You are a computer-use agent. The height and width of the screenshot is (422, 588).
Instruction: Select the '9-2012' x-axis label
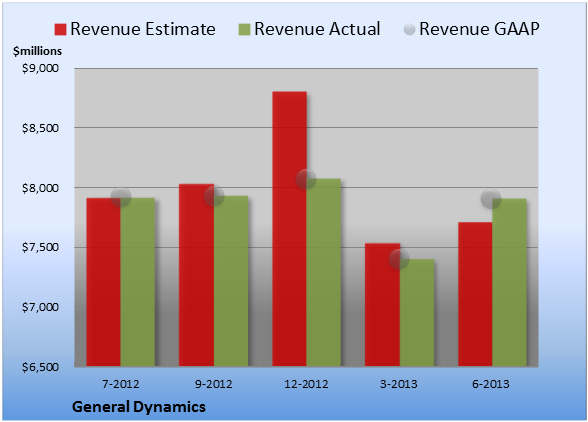click(214, 384)
